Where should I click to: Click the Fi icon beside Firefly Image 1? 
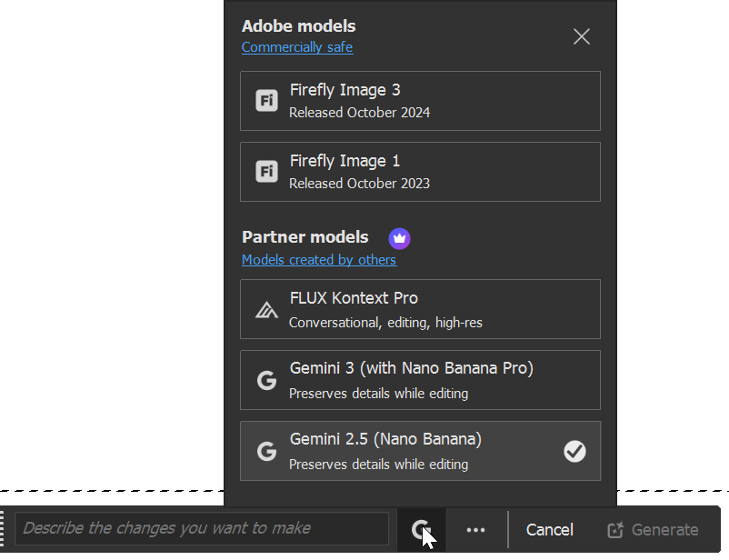266,171
